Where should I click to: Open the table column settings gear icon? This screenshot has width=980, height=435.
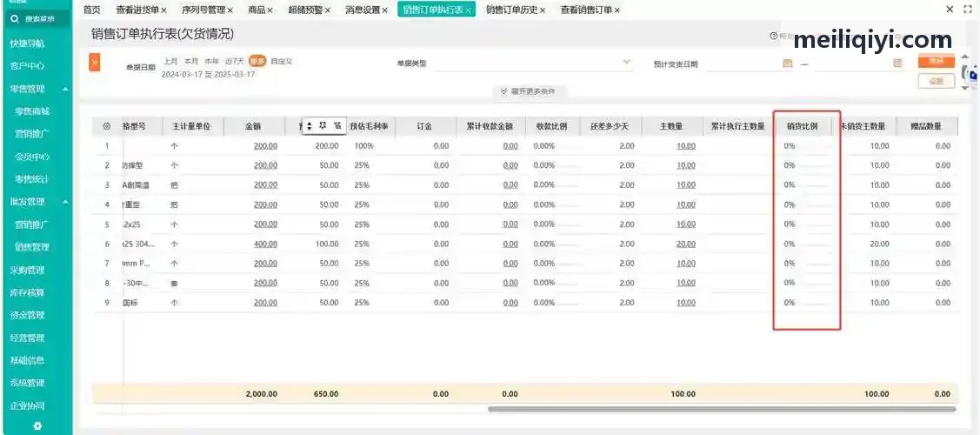[x=106, y=126]
